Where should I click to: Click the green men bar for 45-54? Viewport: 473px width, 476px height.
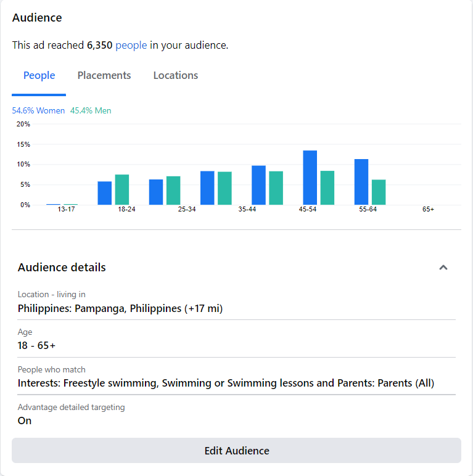[x=327, y=187]
